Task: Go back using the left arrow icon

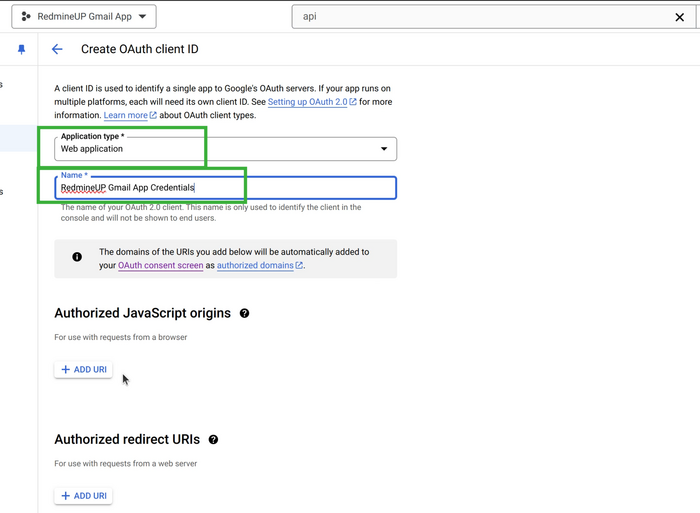Action: 57,49
